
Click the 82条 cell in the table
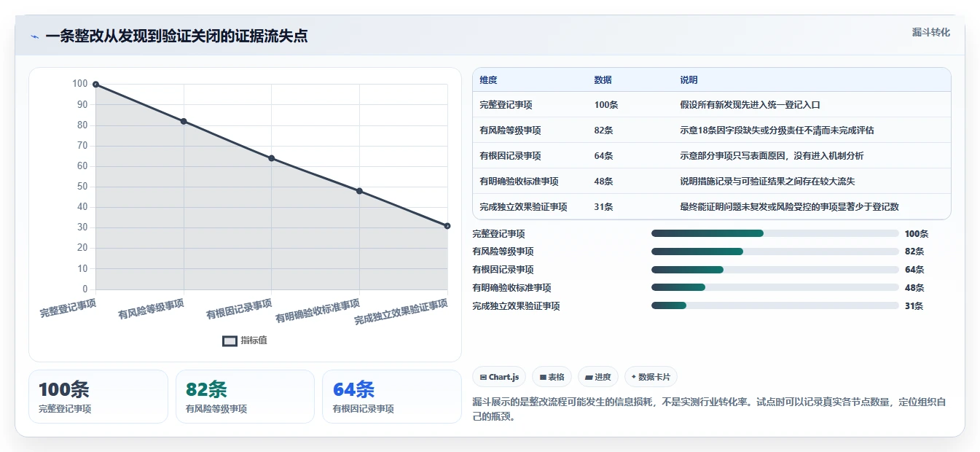(x=603, y=130)
